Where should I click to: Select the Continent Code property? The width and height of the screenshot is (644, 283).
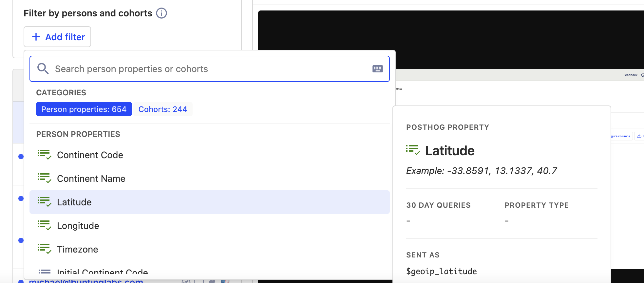90,155
